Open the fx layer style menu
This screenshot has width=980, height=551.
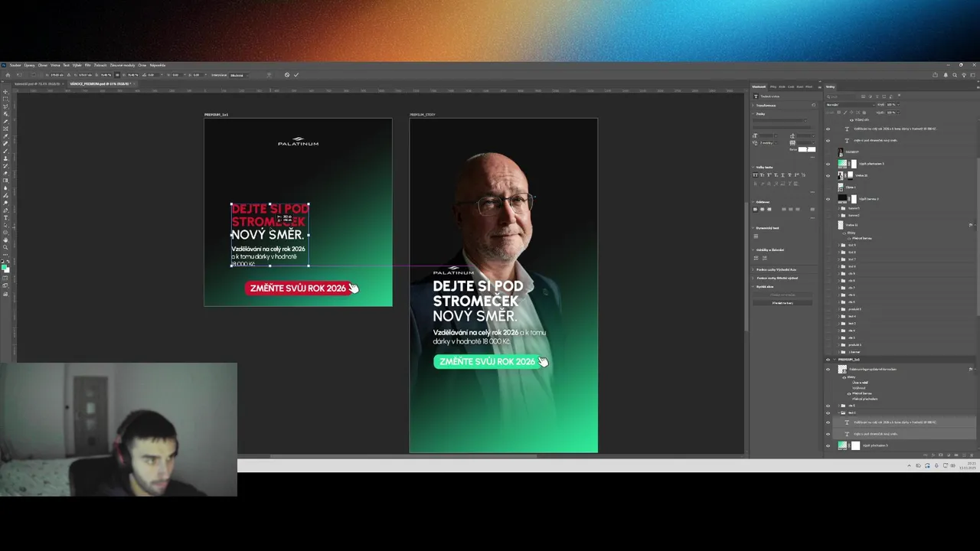pyautogui.click(x=933, y=455)
